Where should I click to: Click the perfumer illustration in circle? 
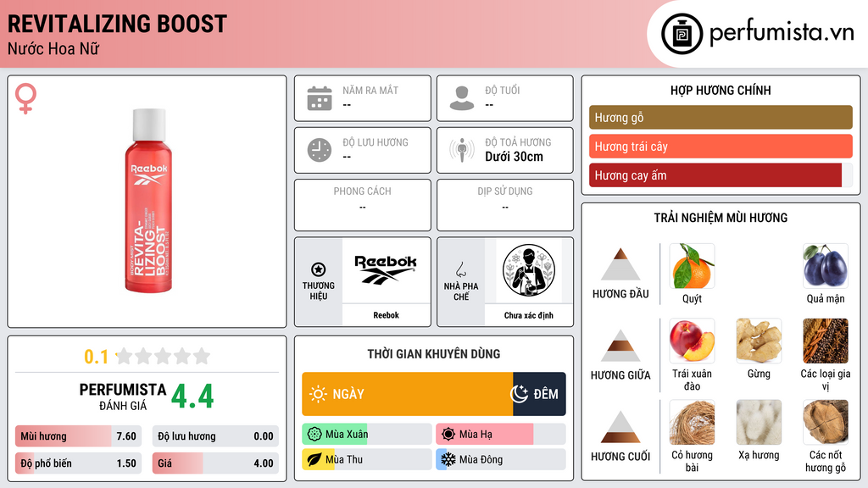(x=529, y=270)
